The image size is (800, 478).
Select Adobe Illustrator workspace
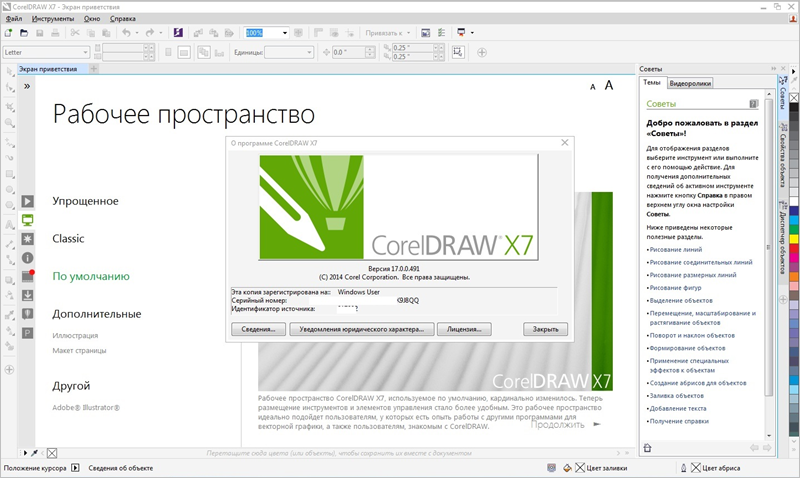[86, 408]
